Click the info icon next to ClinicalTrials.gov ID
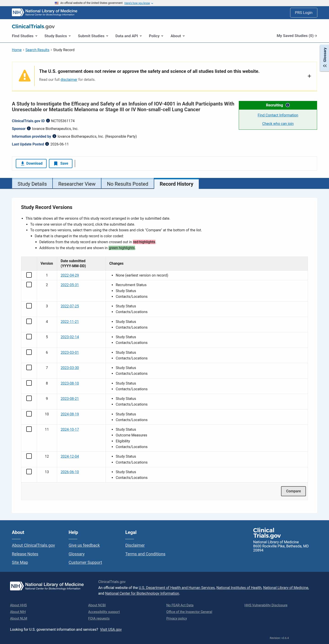 [x=48, y=121]
